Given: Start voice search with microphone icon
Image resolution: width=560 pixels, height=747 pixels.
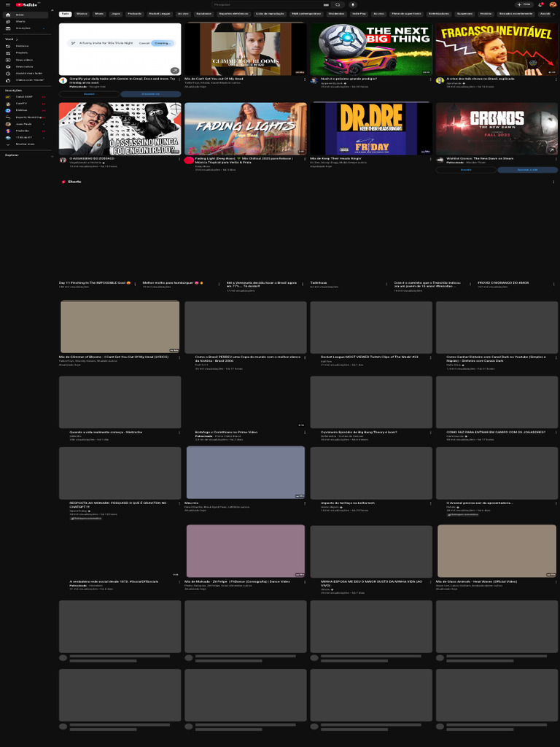Looking at the screenshot, I should click(353, 4).
